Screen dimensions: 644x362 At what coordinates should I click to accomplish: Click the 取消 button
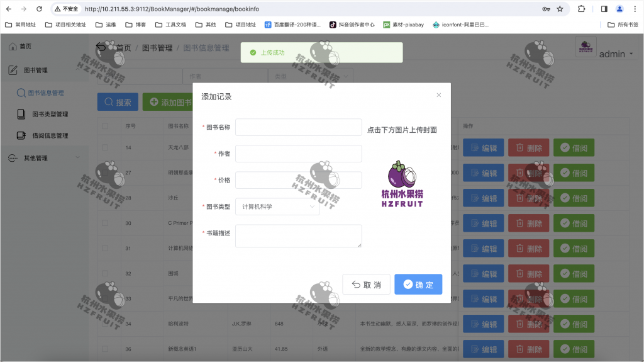coord(367,285)
